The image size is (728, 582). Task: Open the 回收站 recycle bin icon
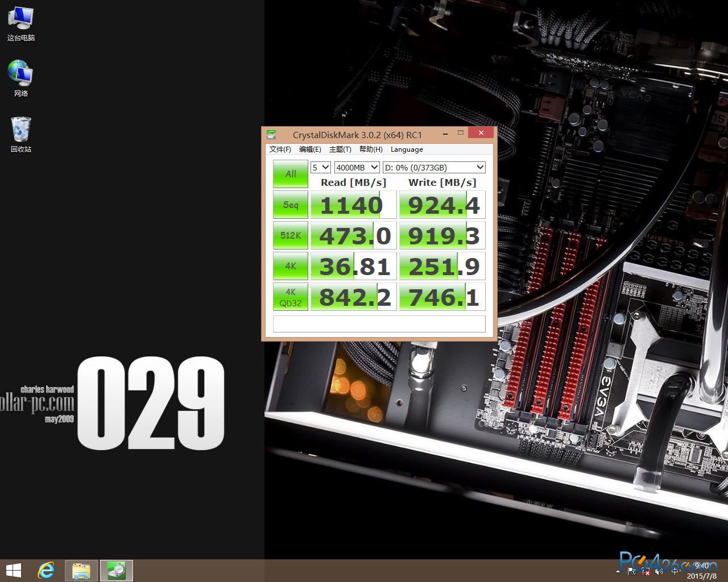(21, 135)
